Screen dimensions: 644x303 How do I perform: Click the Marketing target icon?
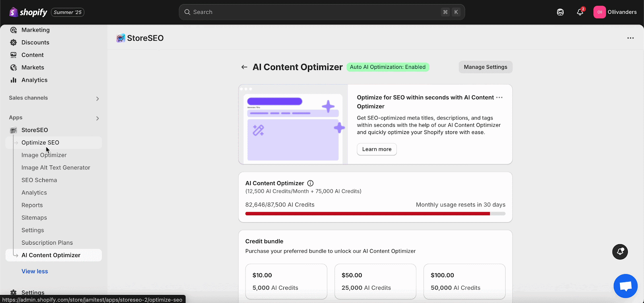point(14,30)
